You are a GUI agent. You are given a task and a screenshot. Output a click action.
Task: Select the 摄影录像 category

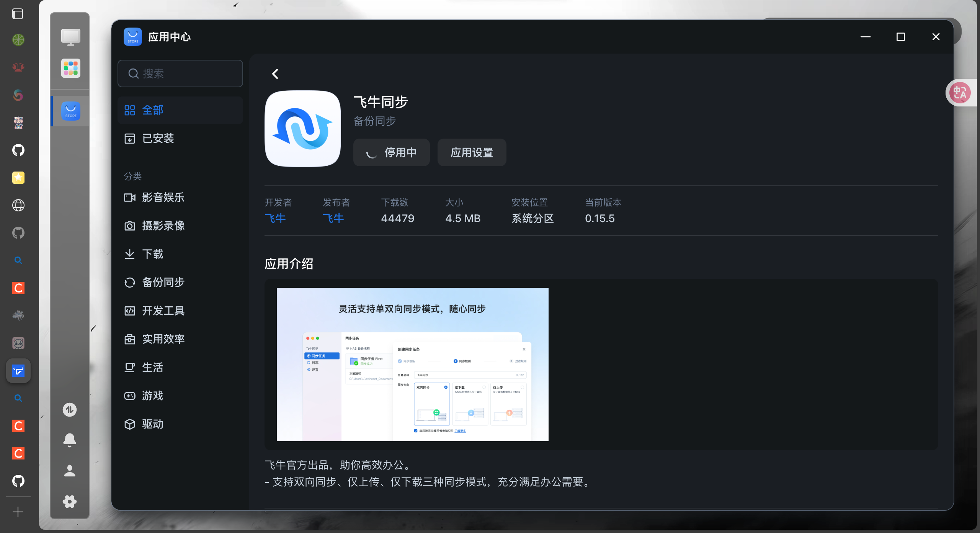click(180, 226)
